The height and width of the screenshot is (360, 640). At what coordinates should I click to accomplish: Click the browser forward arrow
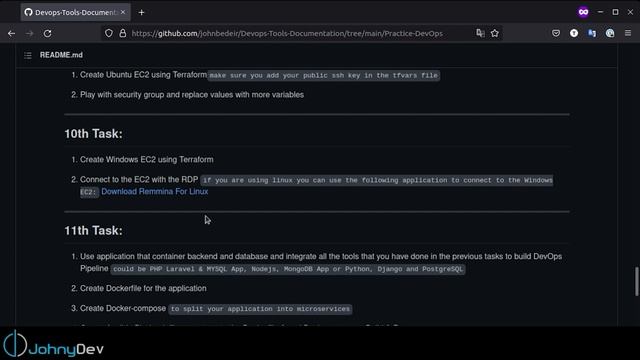point(29,33)
